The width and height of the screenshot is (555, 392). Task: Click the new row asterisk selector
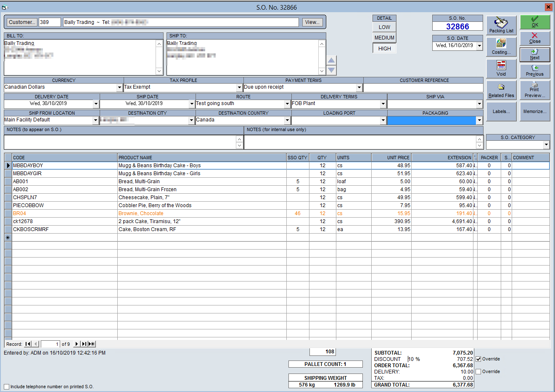click(x=8, y=237)
